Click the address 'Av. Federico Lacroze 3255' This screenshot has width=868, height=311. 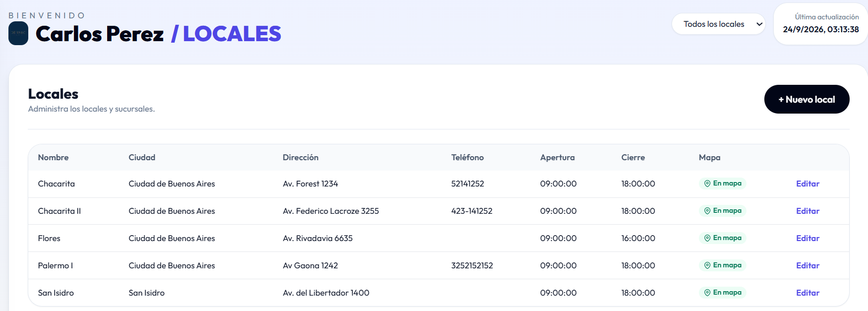[331, 211]
